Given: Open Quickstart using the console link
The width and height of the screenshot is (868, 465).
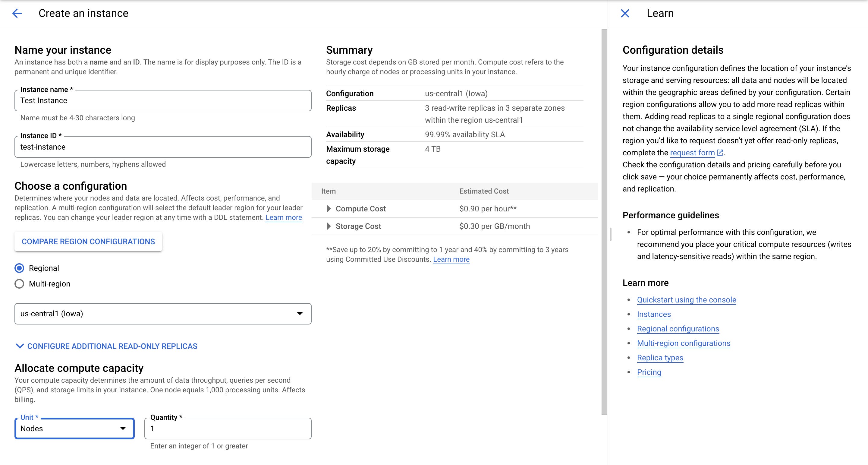Looking at the screenshot, I should click(686, 300).
